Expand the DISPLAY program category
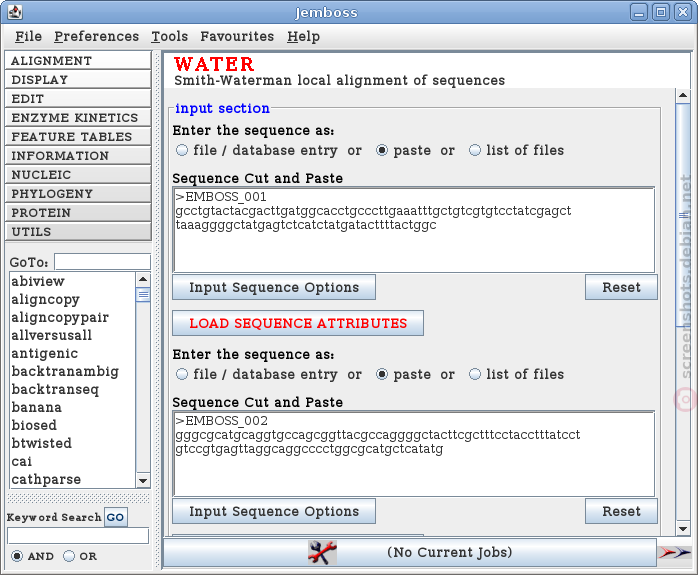The image size is (698, 575). 78,80
